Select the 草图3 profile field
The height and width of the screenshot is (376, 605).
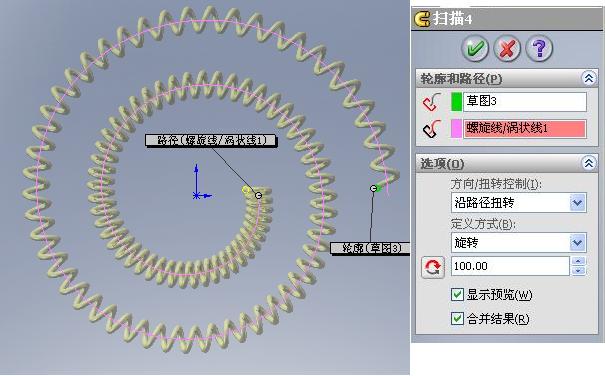525,102
